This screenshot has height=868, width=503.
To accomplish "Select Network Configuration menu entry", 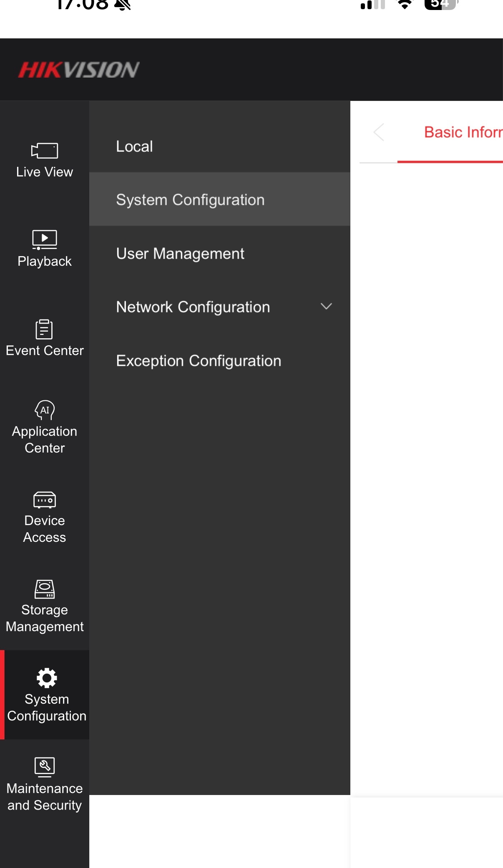I will (x=193, y=307).
